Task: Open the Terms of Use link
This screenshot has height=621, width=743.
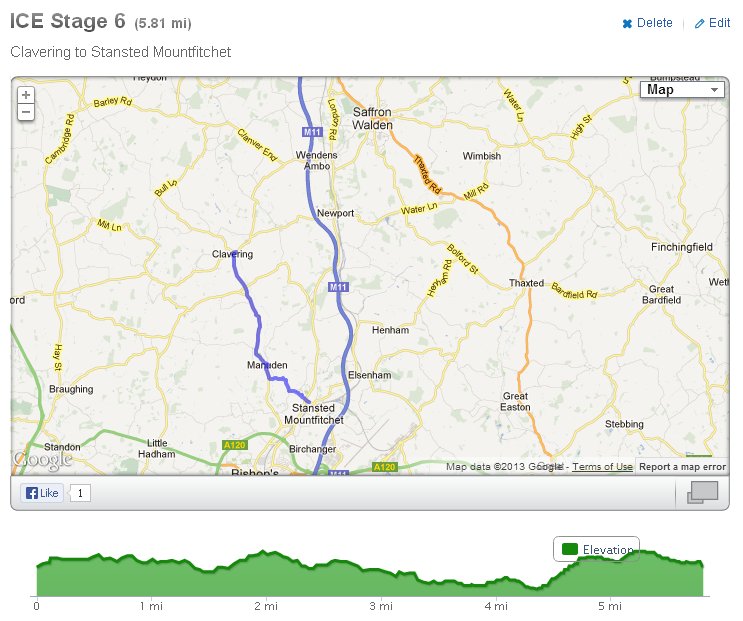Action: 602,467
